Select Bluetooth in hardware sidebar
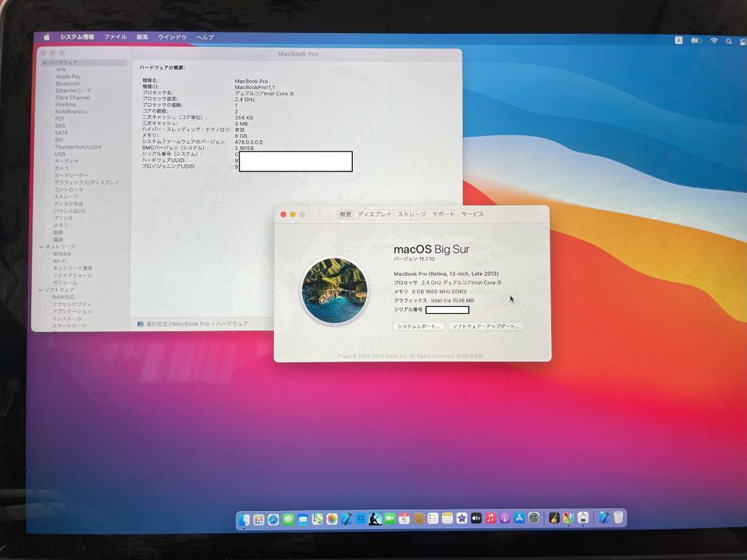 (68, 84)
